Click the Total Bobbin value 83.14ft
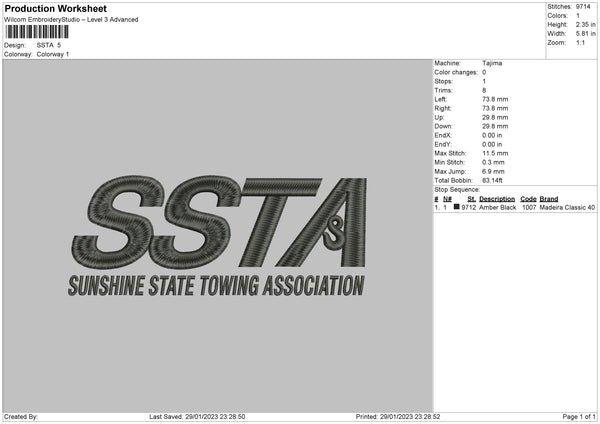Screen dimensions: 600x424 pyautogui.click(x=492, y=180)
